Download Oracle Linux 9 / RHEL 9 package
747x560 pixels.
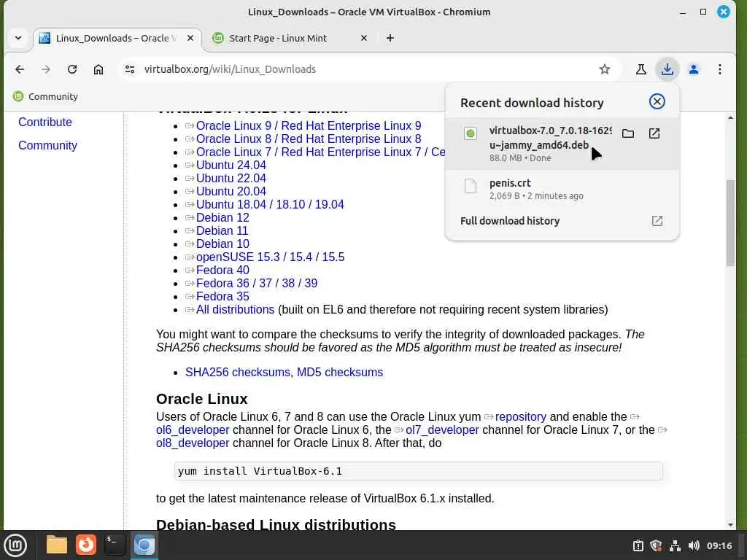click(309, 125)
